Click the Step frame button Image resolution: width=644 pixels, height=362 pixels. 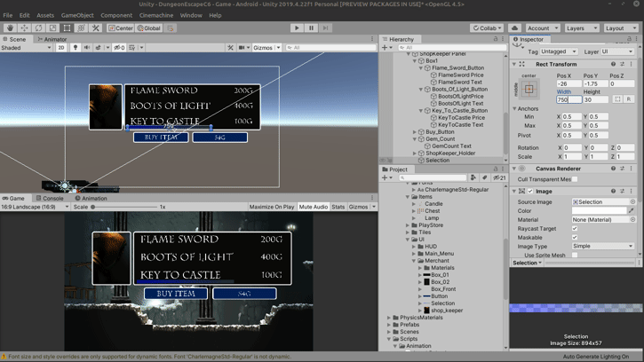coord(325,28)
